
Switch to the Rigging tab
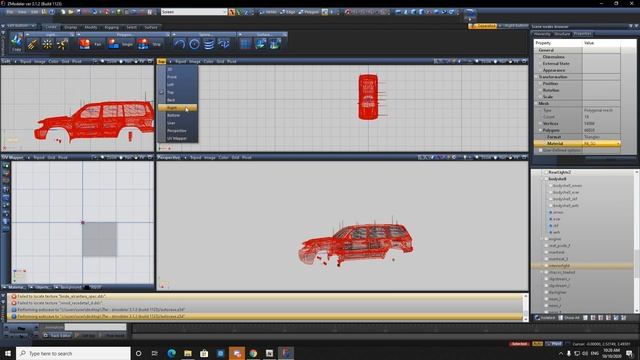tap(111, 27)
